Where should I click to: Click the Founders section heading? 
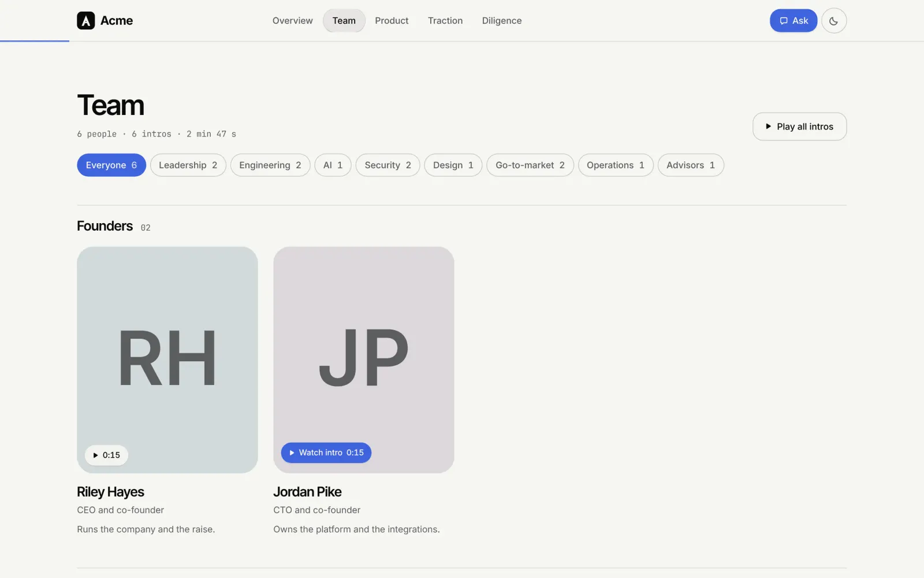tap(105, 226)
